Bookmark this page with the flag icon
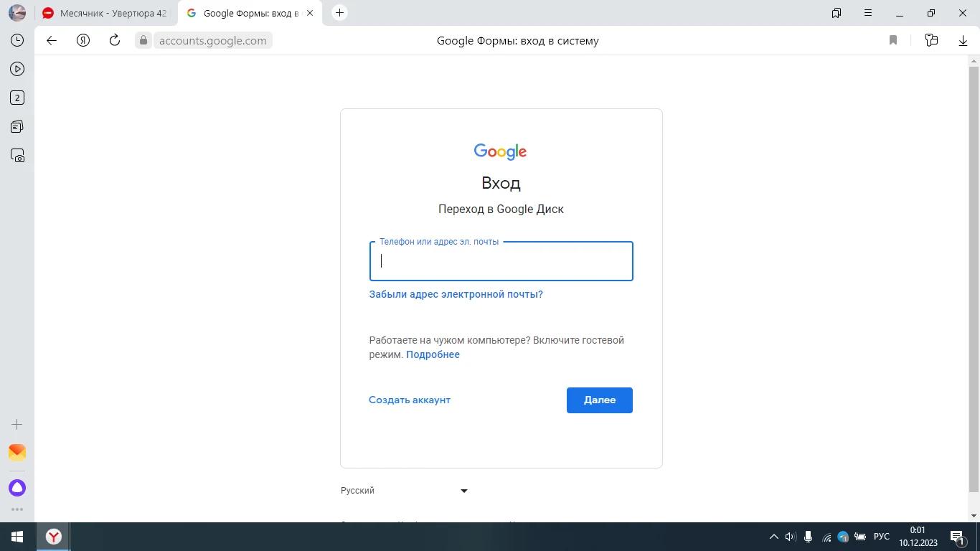This screenshot has height=551, width=980. 893,41
